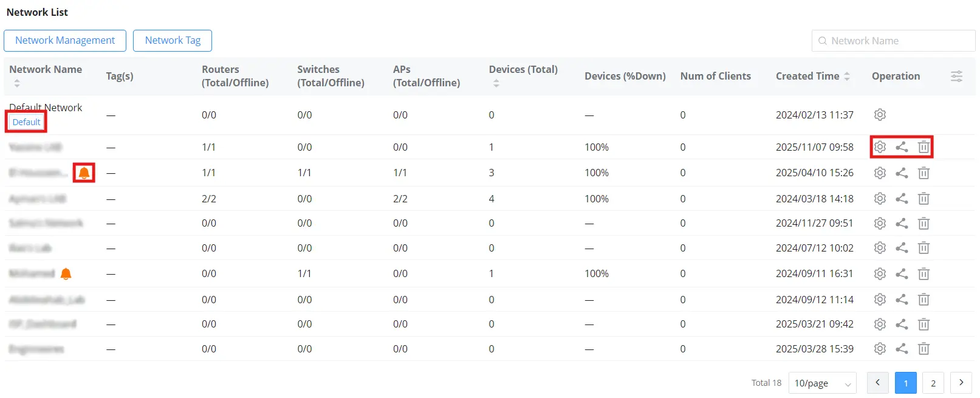The image size is (980, 398).
Task: Sort by Devices (Total) column
Action: [496, 83]
